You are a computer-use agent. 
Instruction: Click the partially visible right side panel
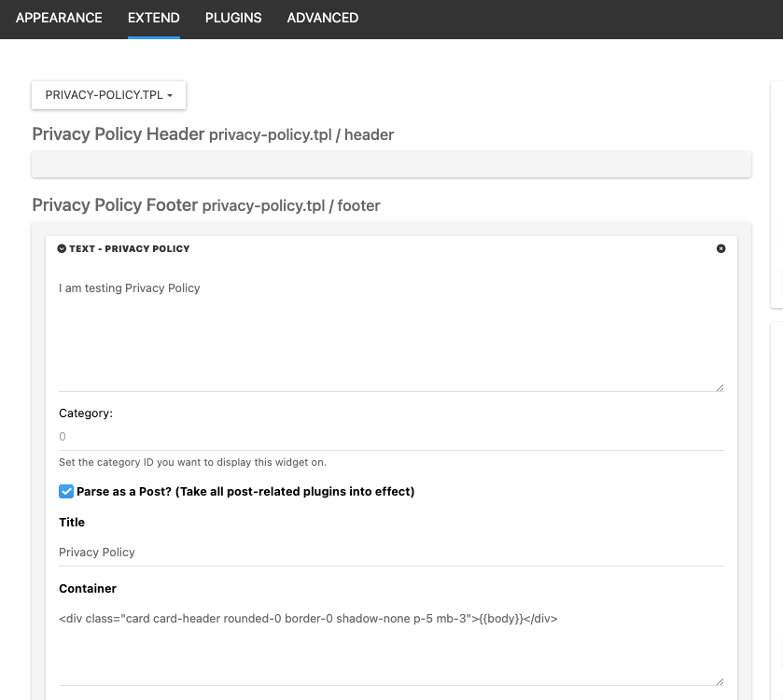tap(776, 187)
